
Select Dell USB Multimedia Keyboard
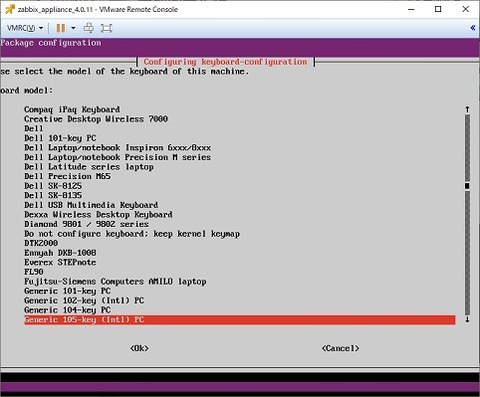pos(91,205)
